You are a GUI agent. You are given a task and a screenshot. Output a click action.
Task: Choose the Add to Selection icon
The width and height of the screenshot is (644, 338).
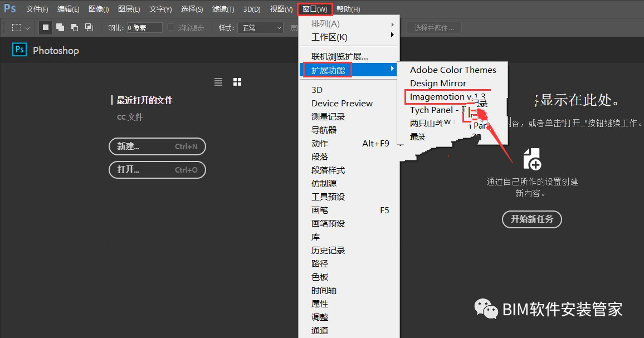tap(60, 27)
